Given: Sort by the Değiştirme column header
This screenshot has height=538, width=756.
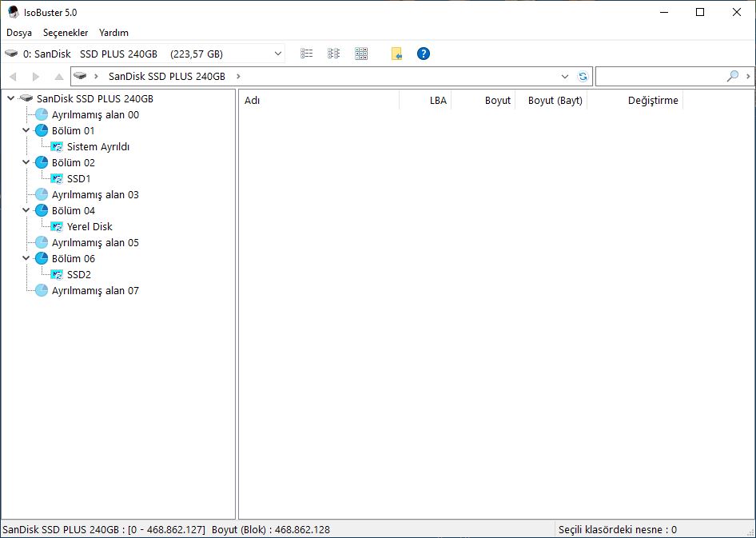Looking at the screenshot, I should (635, 100).
